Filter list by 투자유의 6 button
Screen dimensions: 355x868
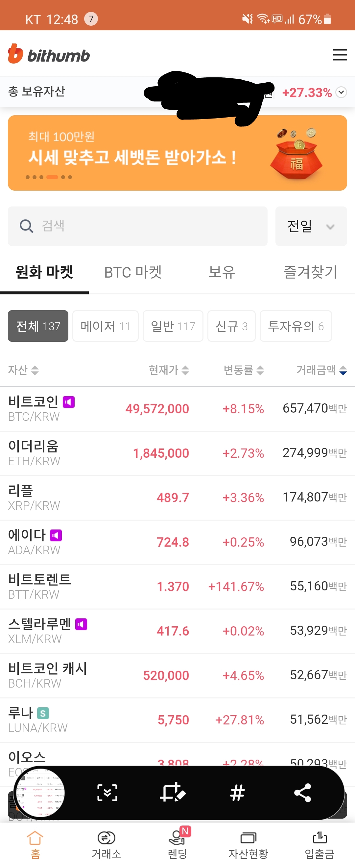pyautogui.click(x=296, y=326)
